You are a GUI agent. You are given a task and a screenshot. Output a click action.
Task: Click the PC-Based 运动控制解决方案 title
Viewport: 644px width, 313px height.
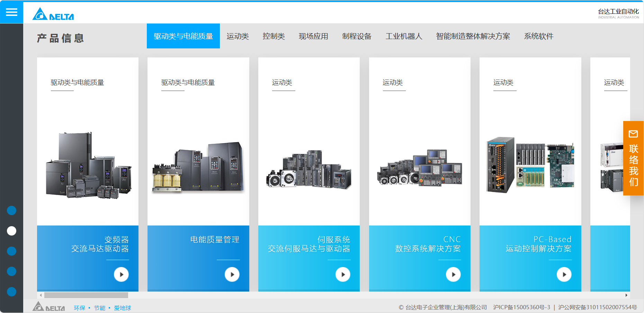click(538, 244)
